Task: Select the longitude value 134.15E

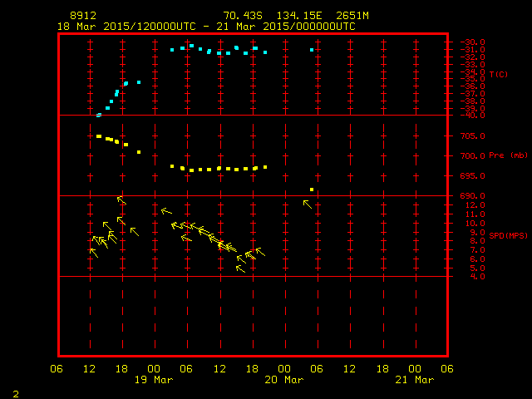Action: point(299,16)
